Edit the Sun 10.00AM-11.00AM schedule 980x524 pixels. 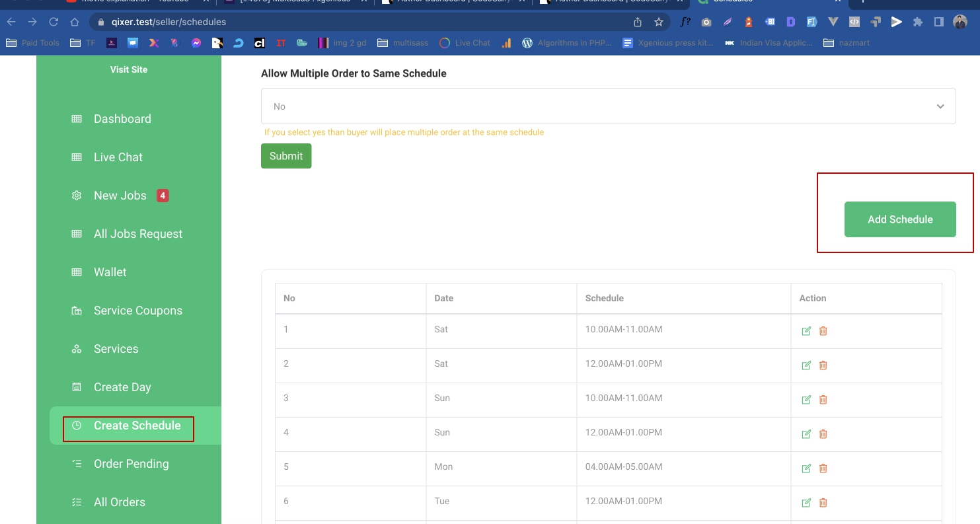pyautogui.click(x=806, y=400)
